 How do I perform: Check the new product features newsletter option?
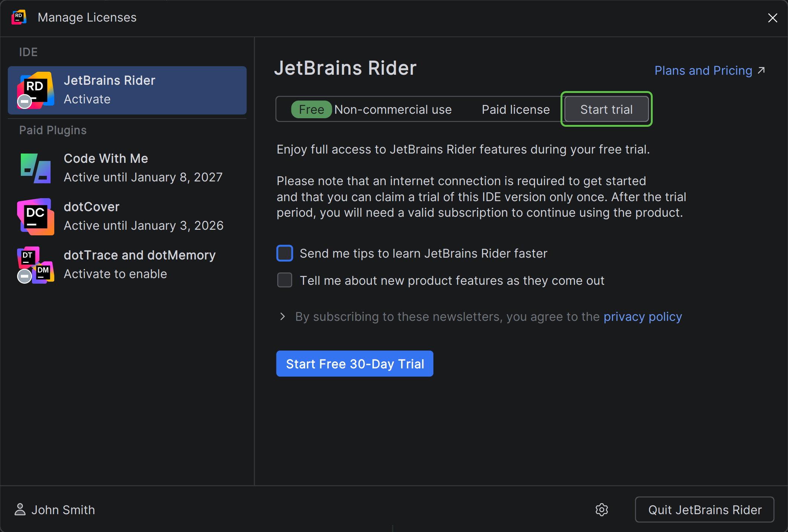284,280
